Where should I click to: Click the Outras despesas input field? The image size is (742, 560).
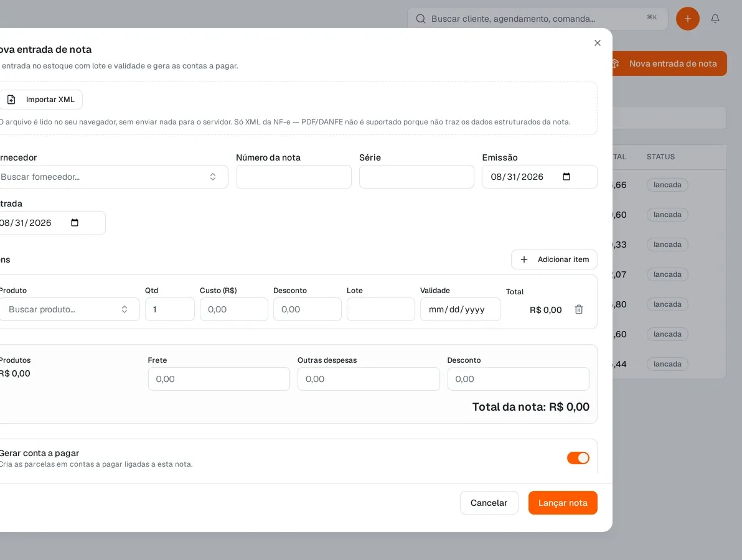tap(369, 379)
